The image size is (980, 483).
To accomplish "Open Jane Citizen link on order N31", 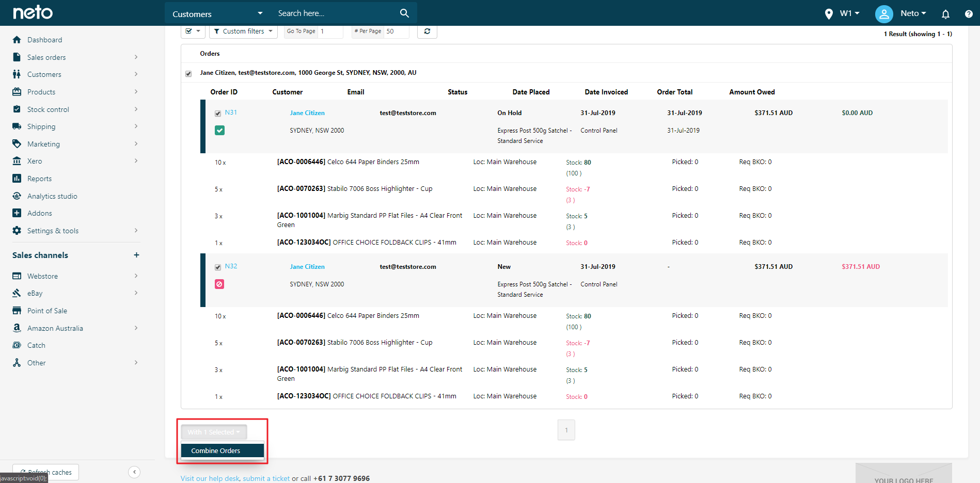I will (307, 113).
